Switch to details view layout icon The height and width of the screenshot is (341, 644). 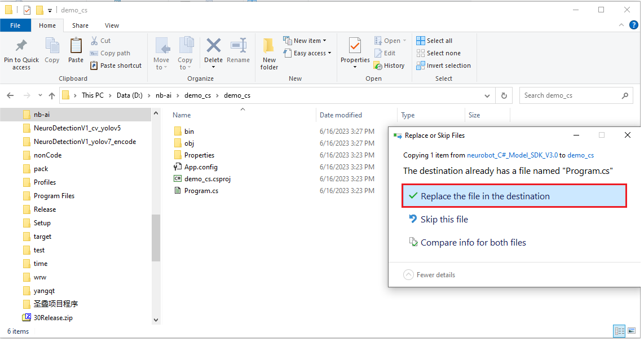619,331
